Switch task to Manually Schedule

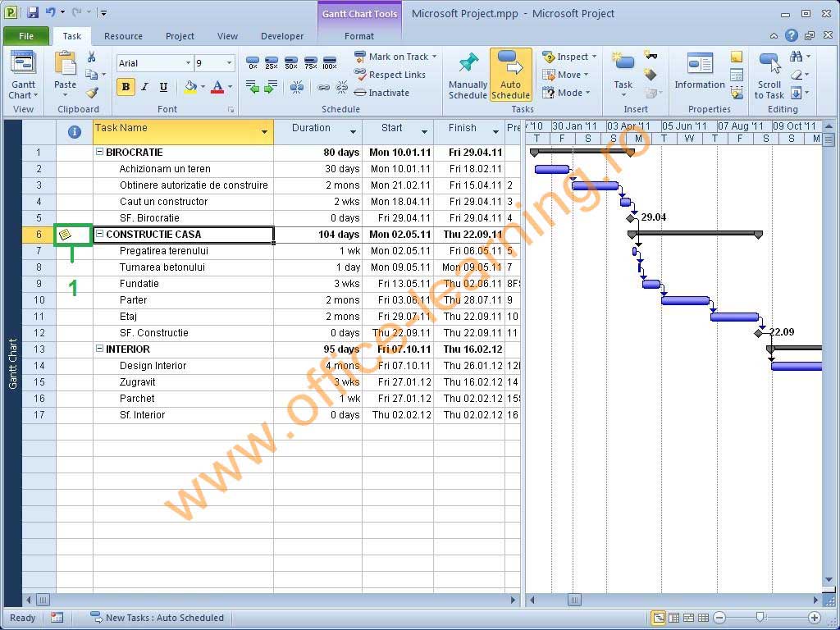point(468,75)
